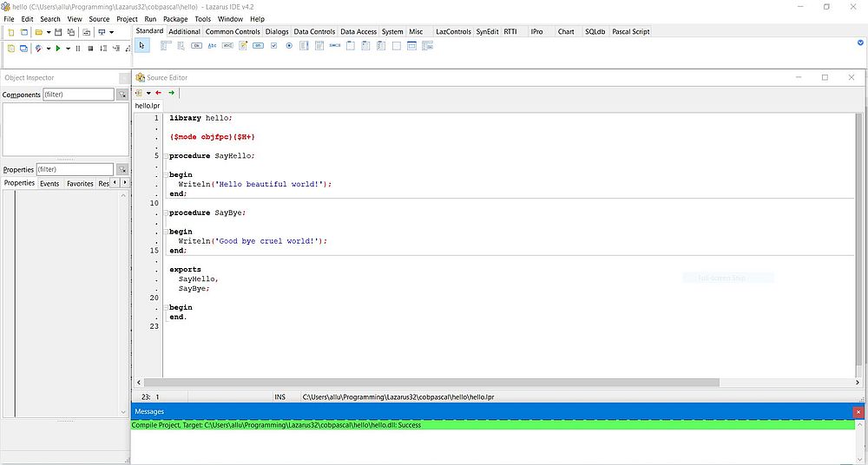Image resolution: width=868 pixels, height=465 pixels.
Task: Open the Tools menu
Action: coord(202,19)
